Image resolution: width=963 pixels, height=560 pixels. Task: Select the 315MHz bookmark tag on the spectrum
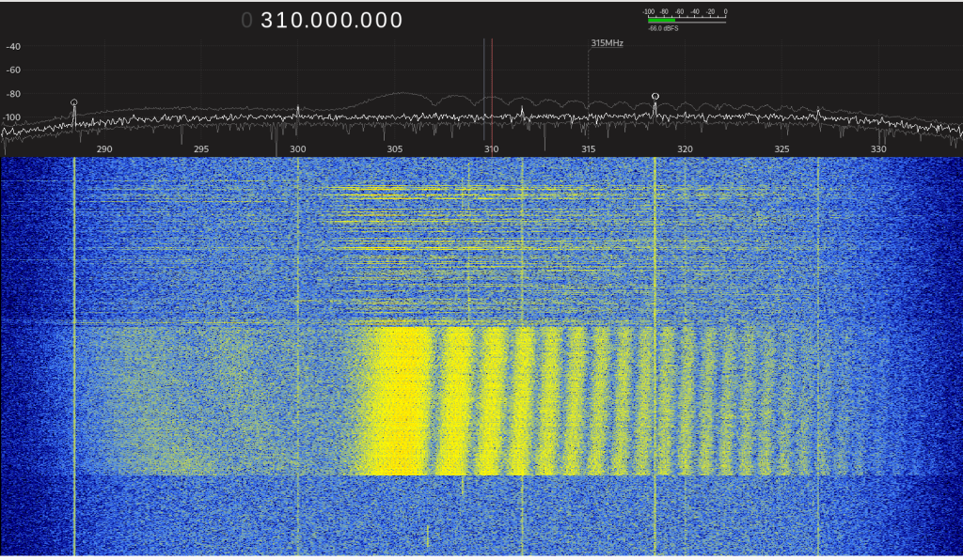[607, 43]
